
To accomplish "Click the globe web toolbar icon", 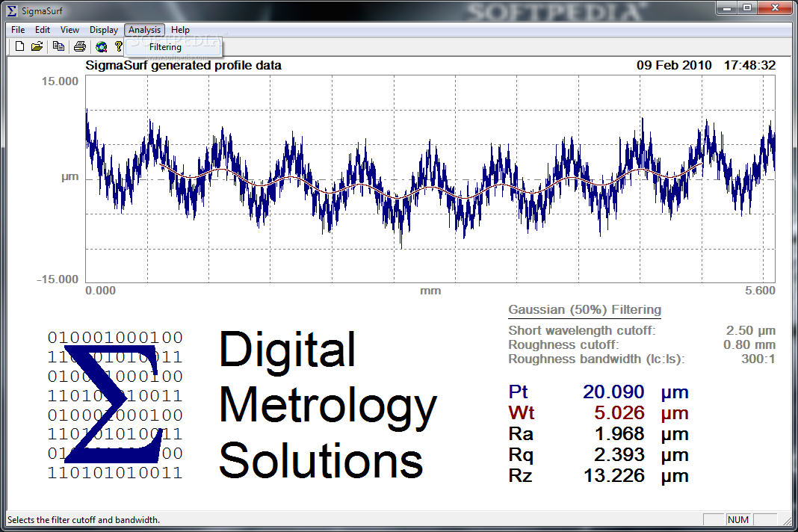I will click(x=102, y=47).
